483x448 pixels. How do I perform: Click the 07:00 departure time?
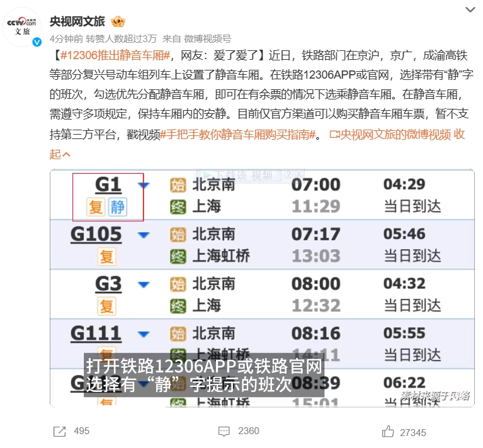pyautogui.click(x=316, y=185)
